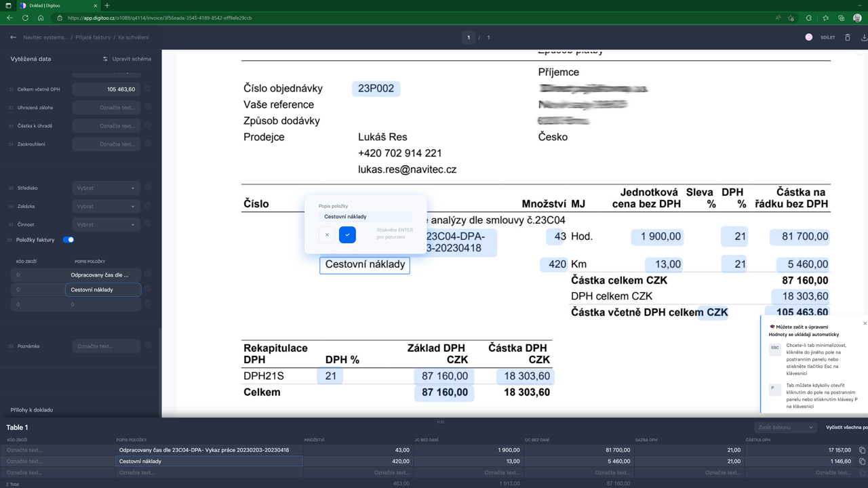This screenshot has width=868, height=488.
Task: Open Ke schválení breadcrumb
Action: (134, 37)
